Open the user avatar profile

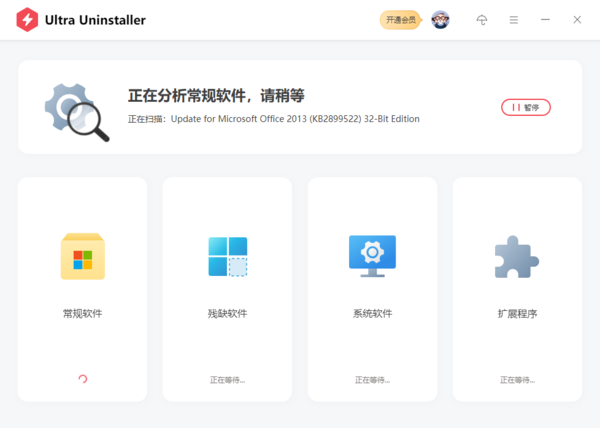tap(440, 20)
